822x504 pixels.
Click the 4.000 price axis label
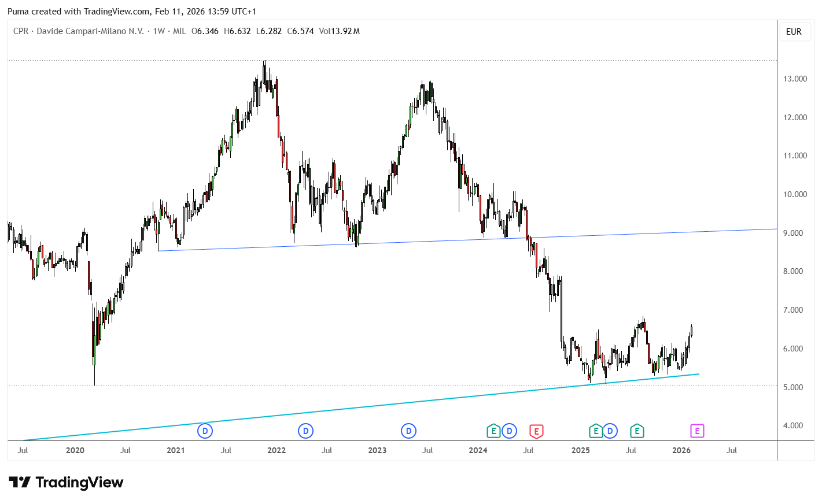[793, 425]
